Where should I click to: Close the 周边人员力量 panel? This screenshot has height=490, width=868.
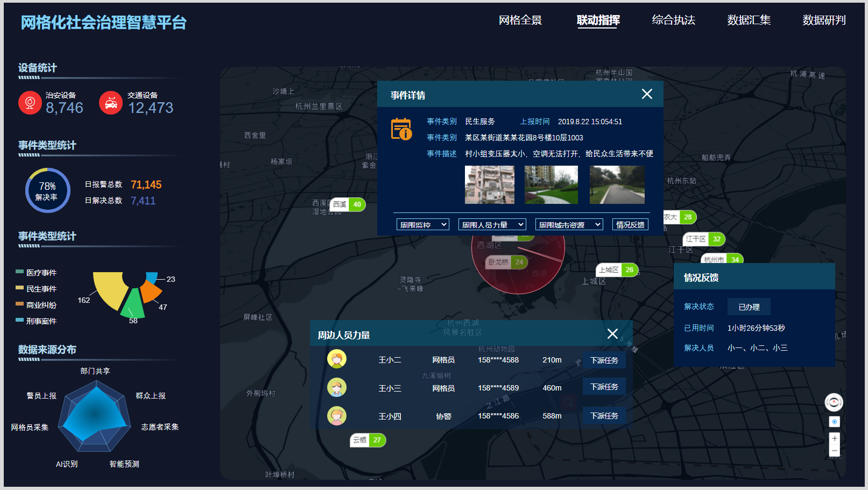pos(612,334)
